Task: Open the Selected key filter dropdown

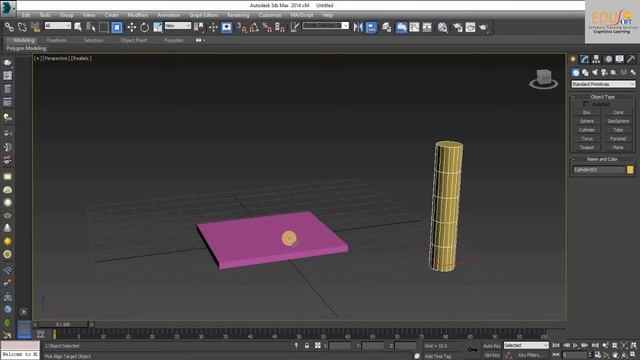Action: (x=526, y=346)
